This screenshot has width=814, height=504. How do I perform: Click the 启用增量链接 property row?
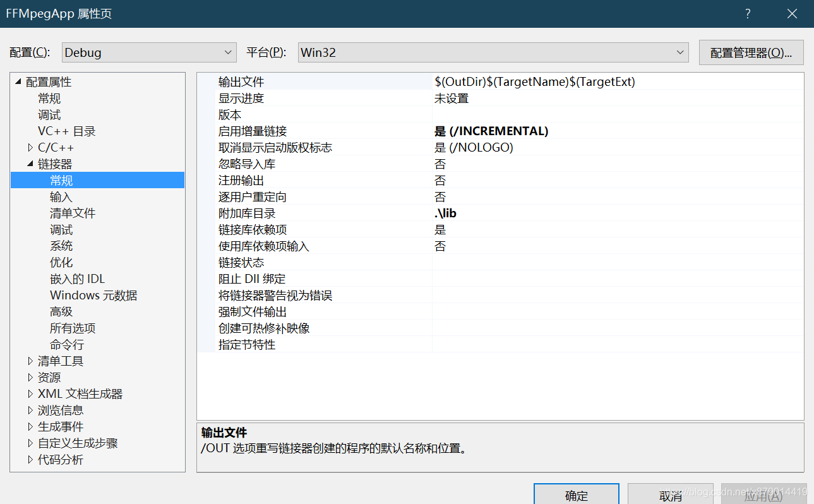500,131
